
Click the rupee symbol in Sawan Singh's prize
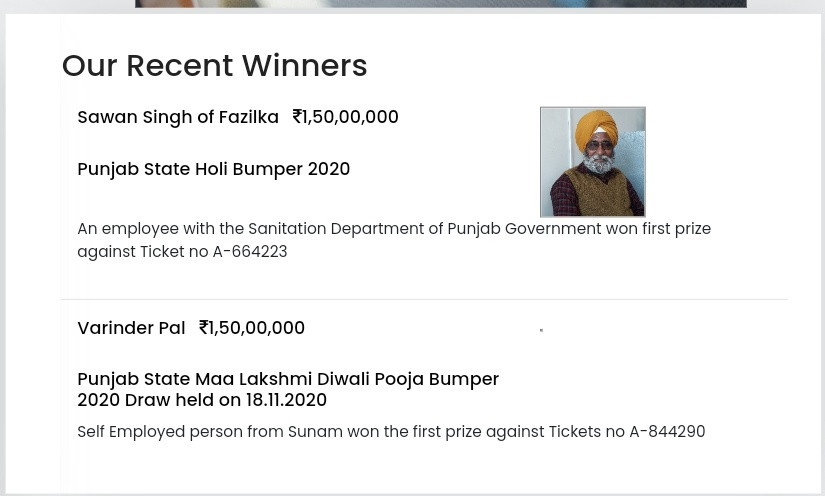click(x=296, y=117)
